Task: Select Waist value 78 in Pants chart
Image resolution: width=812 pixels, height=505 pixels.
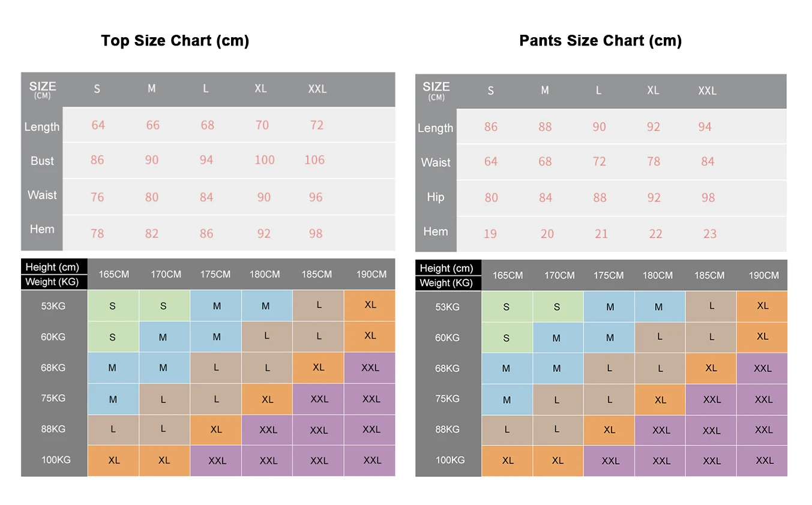Action: [x=654, y=161]
